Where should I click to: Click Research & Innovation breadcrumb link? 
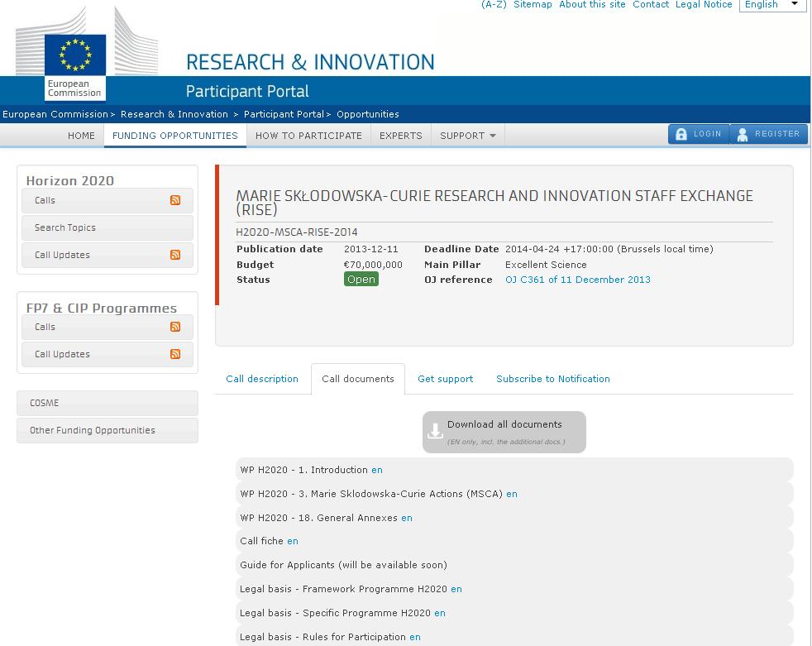click(x=174, y=114)
